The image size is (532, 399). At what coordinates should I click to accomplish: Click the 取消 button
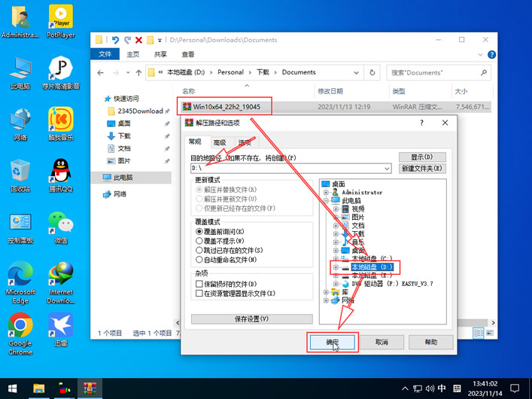(x=382, y=343)
